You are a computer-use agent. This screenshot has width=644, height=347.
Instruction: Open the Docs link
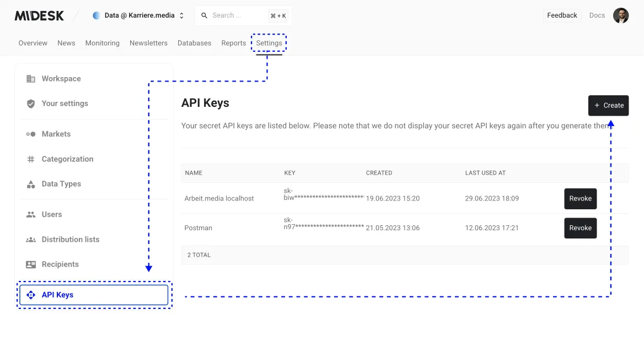[x=597, y=15]
